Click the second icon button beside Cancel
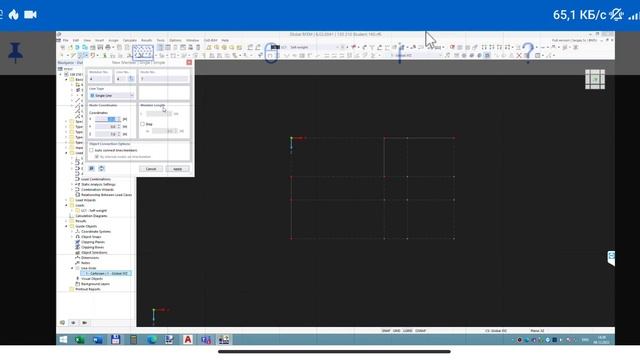This screenshot has height=360, width=640. [x=101, y=169]
